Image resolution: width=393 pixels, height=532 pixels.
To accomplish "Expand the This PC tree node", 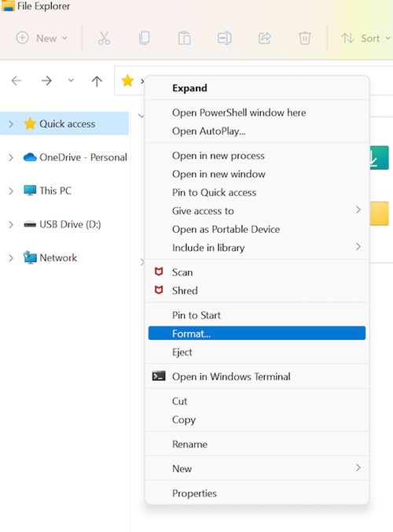I will 11,191.
